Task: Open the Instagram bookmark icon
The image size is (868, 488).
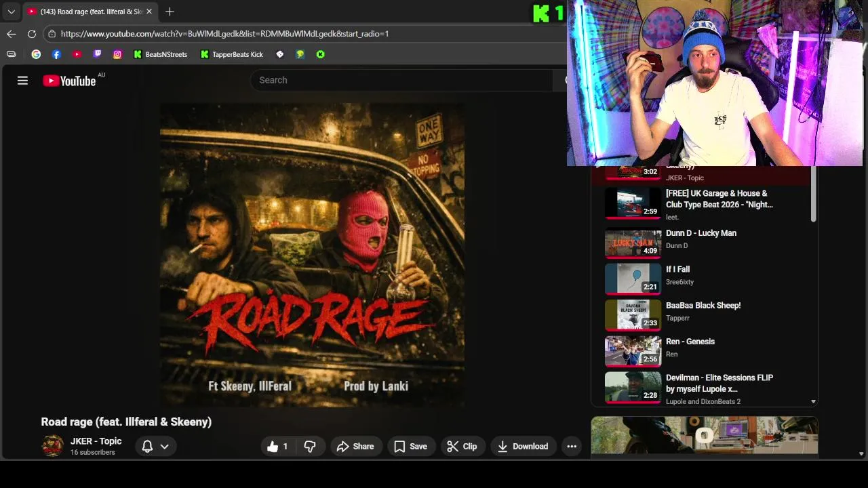Action: click(117, 54)
